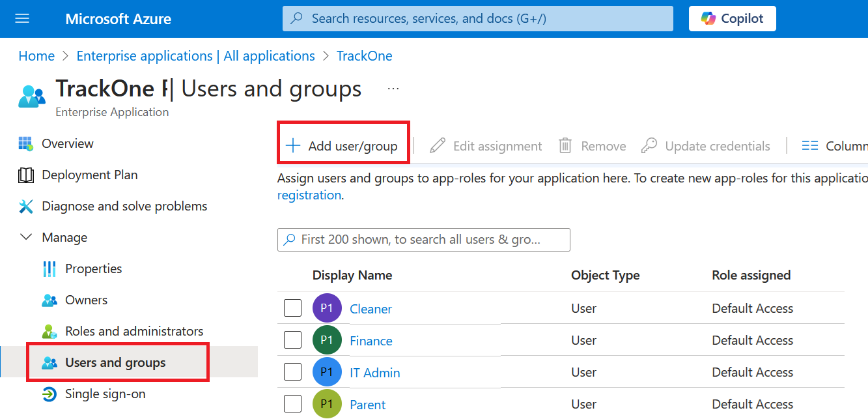
Task: Click the Single sign-on arrow icon
Action: 49,394
